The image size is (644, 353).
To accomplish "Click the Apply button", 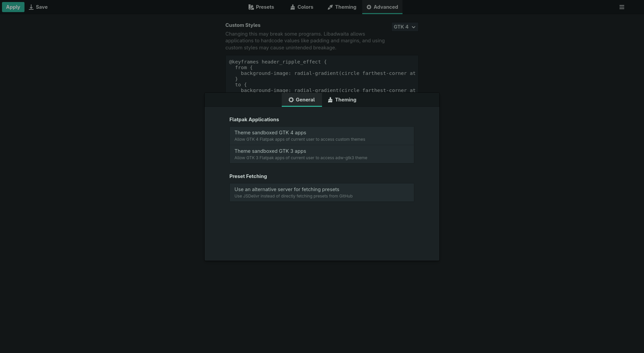I will (x=13, y=7).
